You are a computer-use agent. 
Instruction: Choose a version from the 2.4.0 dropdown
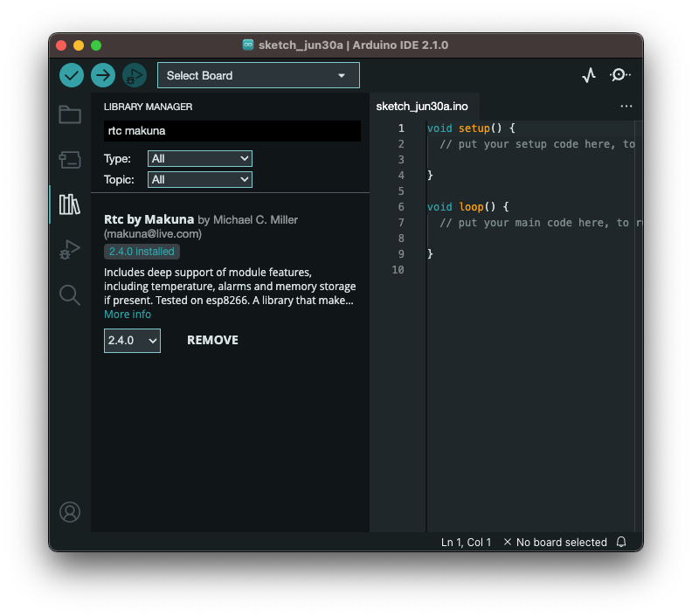[132, 340]
